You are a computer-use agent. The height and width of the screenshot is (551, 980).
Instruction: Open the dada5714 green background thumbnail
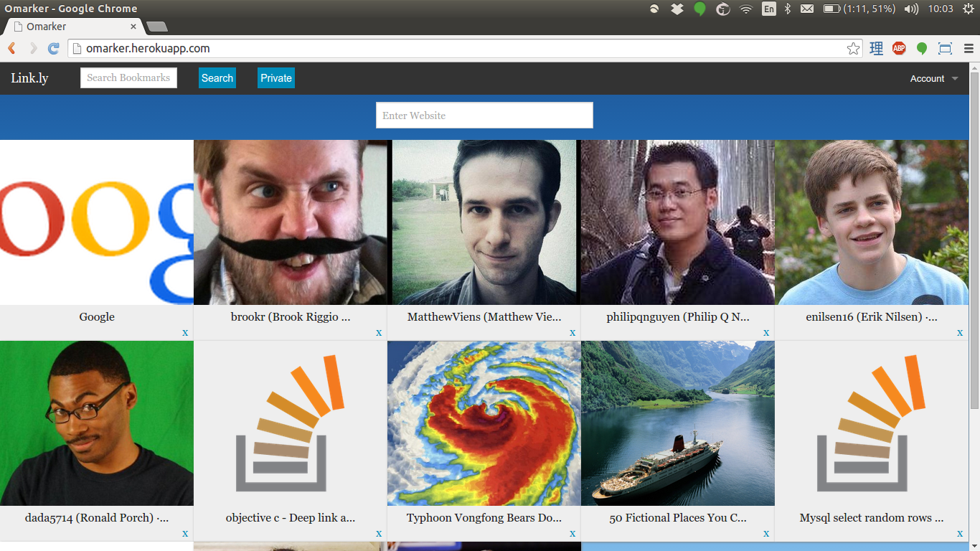point(97,423)
